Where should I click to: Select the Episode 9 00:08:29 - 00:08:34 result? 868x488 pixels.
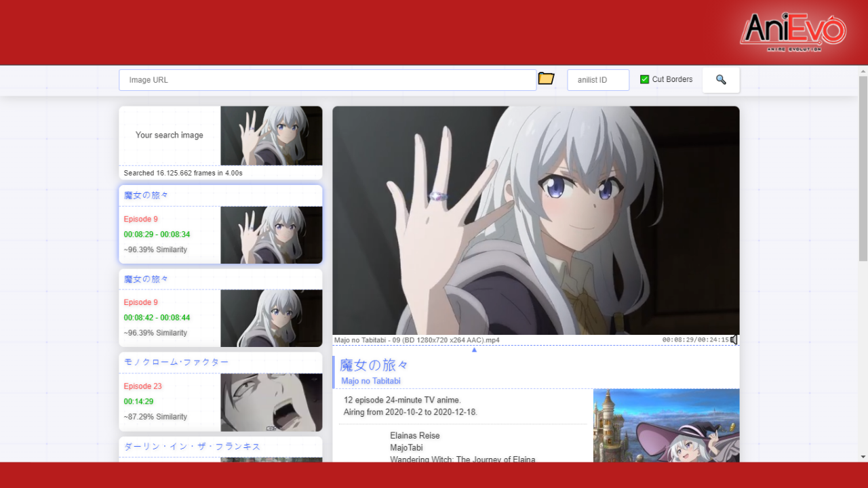click(x=220, y=224)
